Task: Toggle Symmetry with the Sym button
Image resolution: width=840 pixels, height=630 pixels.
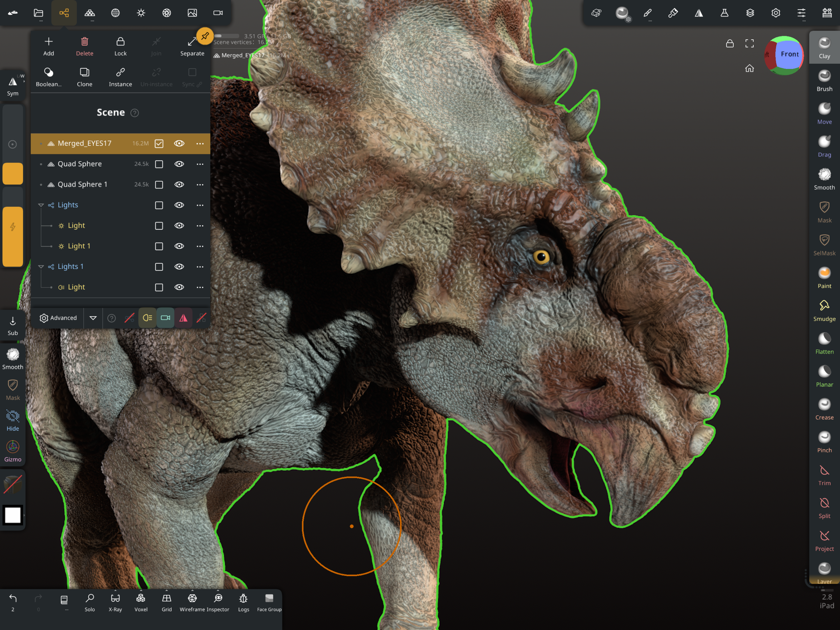Action: click(x=12, y=85)
